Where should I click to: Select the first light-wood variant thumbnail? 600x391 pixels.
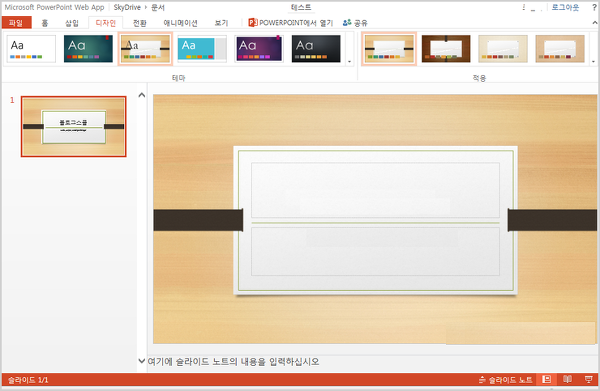pos(389,49)
